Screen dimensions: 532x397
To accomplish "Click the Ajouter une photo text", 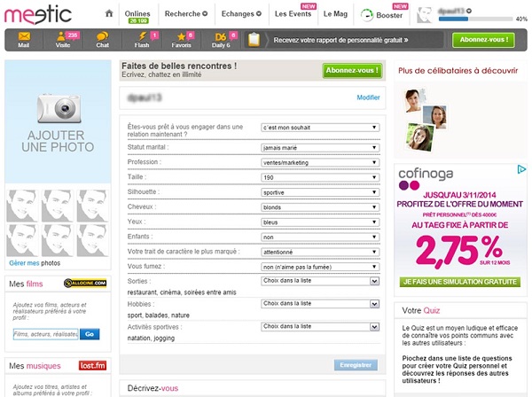I will (x=58, y=142).
